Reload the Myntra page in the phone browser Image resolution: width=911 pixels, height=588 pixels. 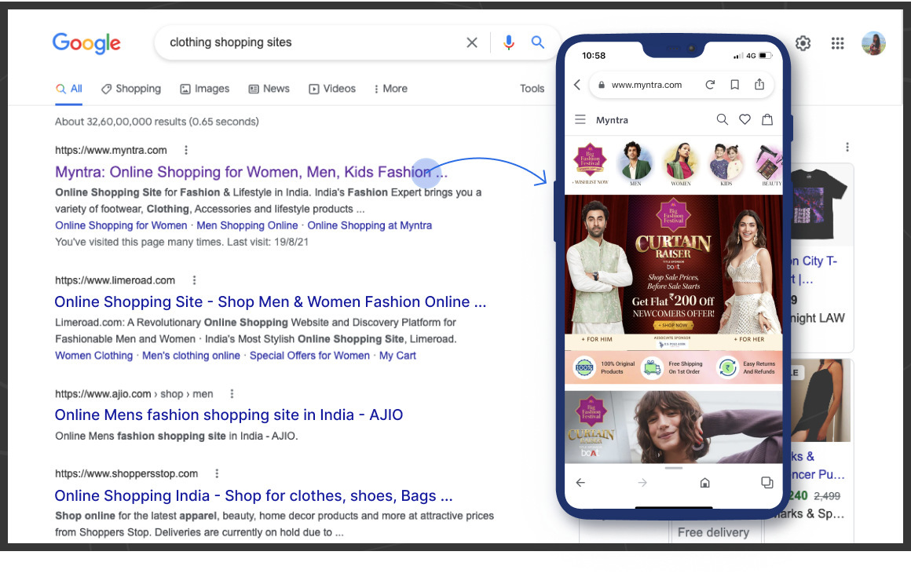(x=710, y=85)
